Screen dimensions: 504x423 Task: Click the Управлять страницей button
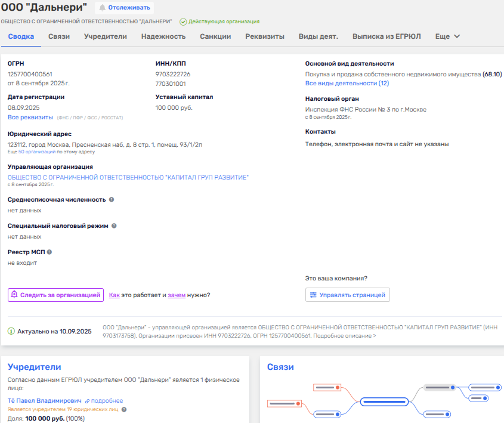347,295
